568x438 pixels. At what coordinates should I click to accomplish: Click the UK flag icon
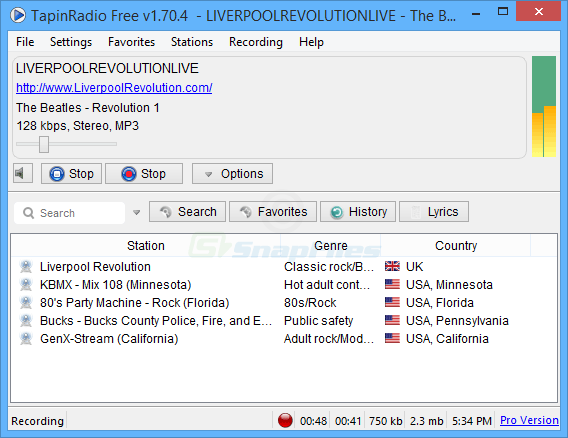pyautogui.click(x=392, y=266)
